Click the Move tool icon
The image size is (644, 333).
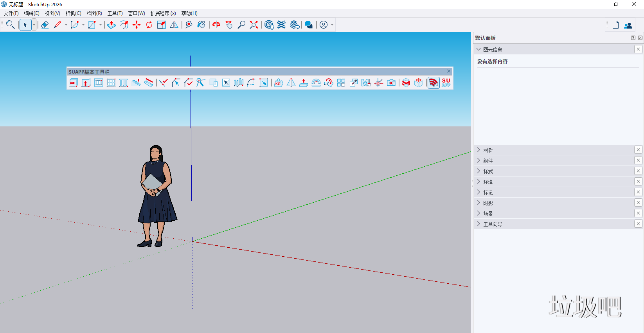click(137, 25)
